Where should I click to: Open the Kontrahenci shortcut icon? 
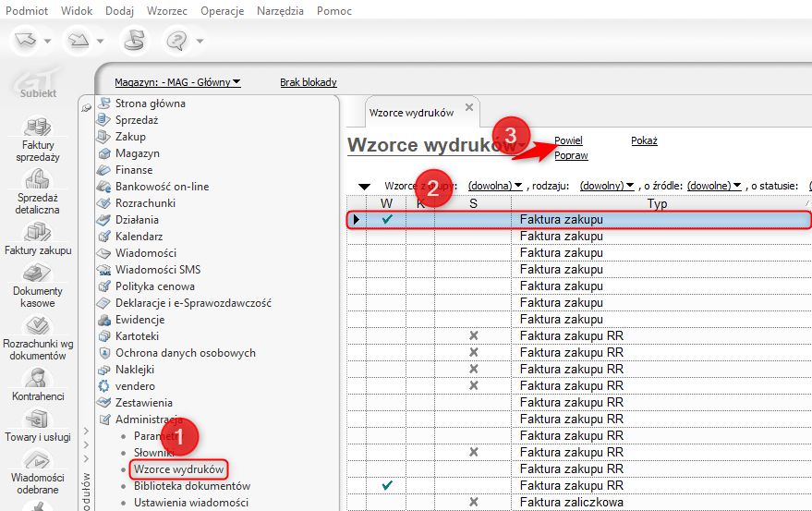(38, 378)
